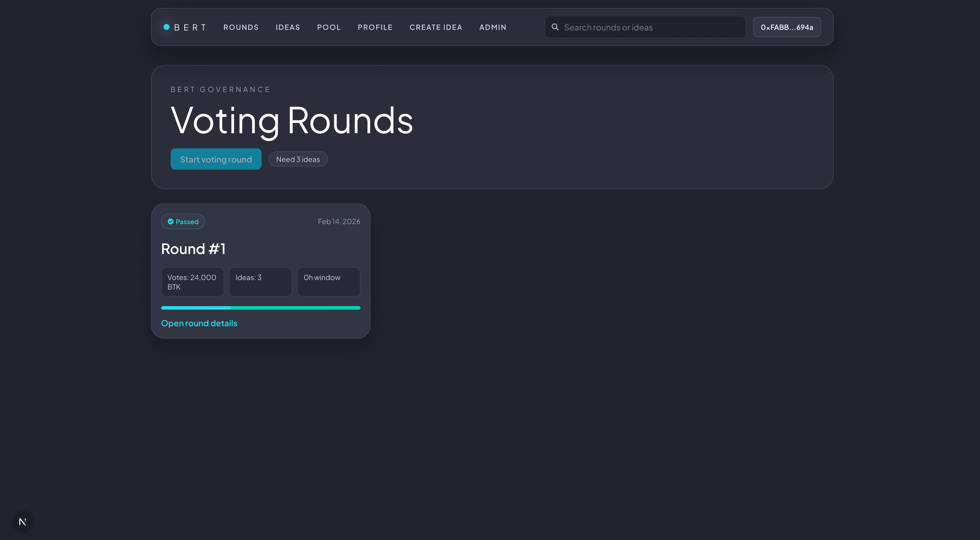Click the progress bar on Round #1
This screenshot has width=980, height=540.
261,308
